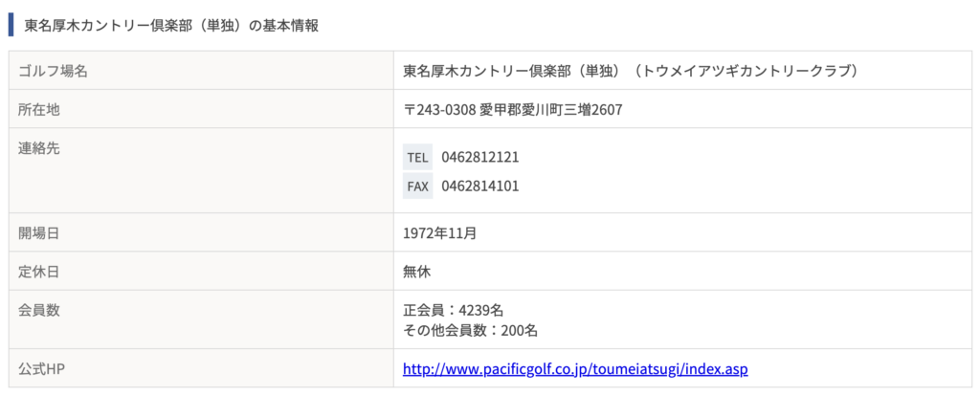980x396 pixels.
Task: Click the TEL label badge
Action: [417, 158]
